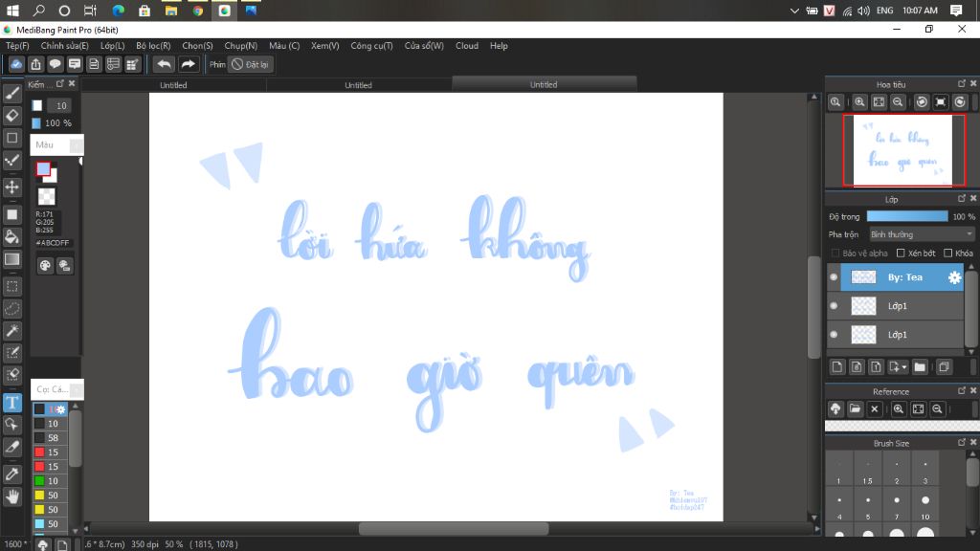
Task: Open the Cloud menu
Action: click(467, 46)
